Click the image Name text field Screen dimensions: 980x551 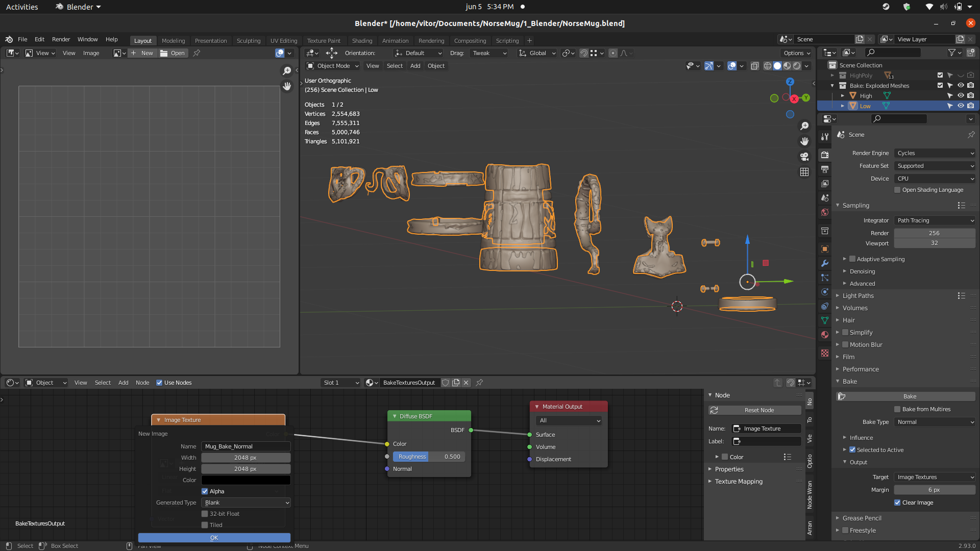[246, 446]
